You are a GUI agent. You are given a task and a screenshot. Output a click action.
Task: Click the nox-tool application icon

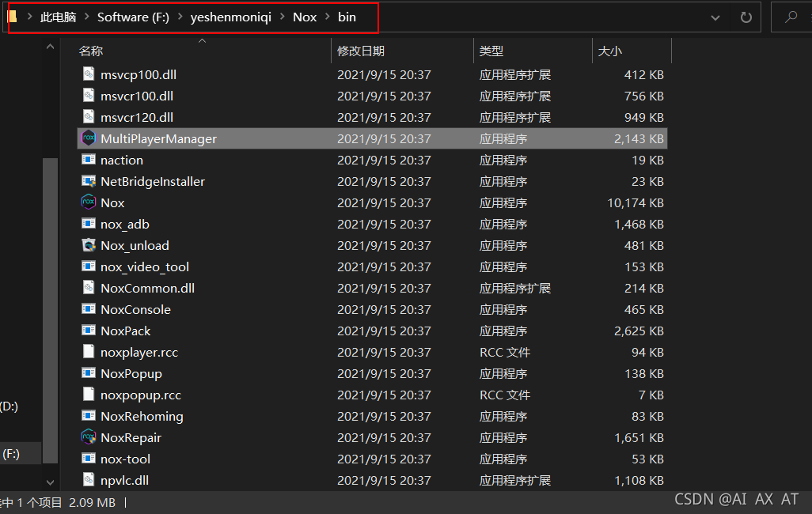pos(89,458)
